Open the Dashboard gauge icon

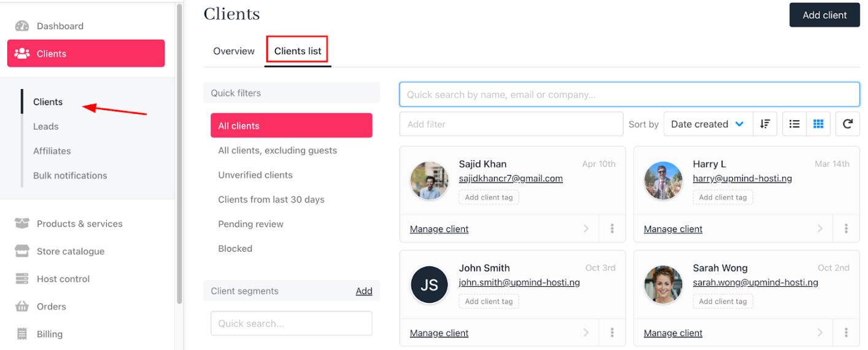tap(22, 26)
